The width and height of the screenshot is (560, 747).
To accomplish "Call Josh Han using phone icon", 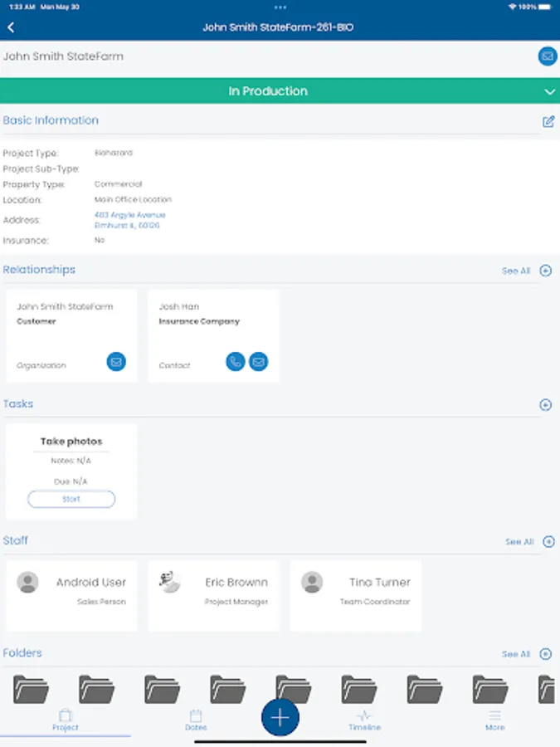I will (236, 362).
